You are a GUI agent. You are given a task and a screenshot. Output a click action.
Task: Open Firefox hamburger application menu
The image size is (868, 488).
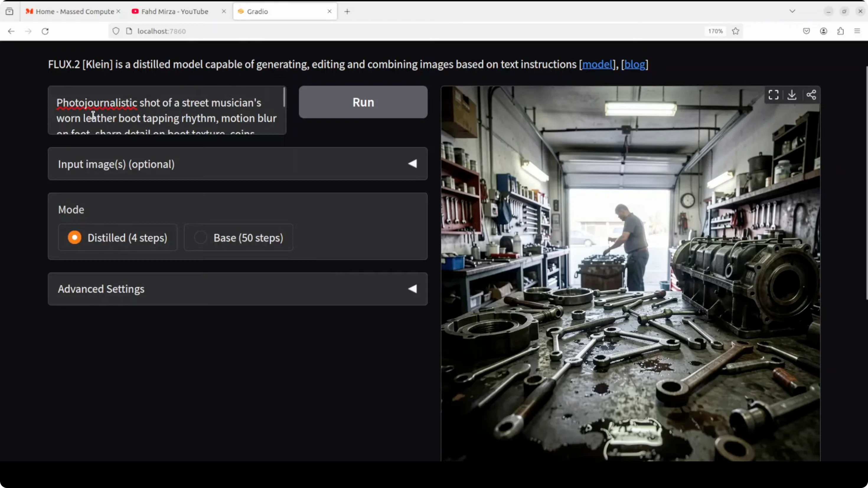857,31
